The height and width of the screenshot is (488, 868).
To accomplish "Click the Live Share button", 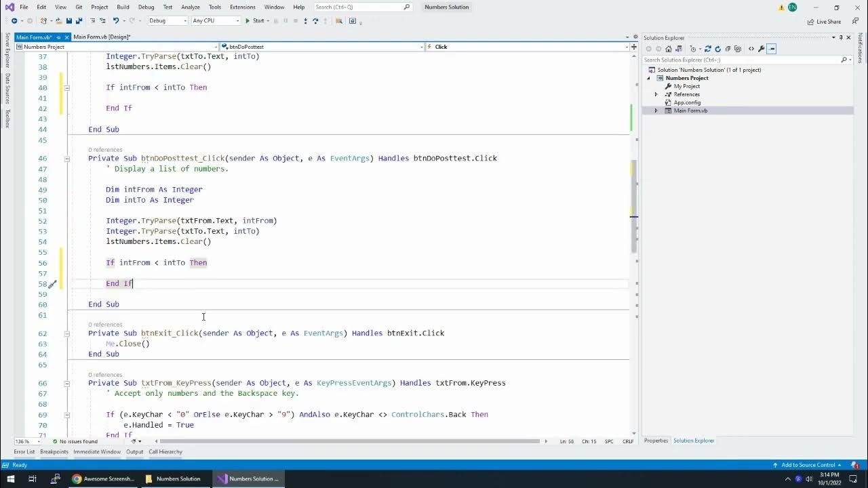I will click(824, 21).
